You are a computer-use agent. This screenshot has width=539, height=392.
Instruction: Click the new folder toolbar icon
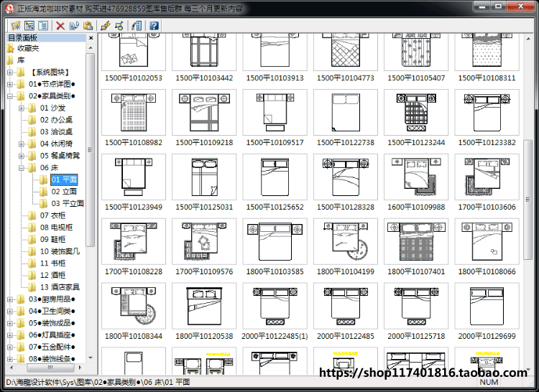[x=16, y=26]
